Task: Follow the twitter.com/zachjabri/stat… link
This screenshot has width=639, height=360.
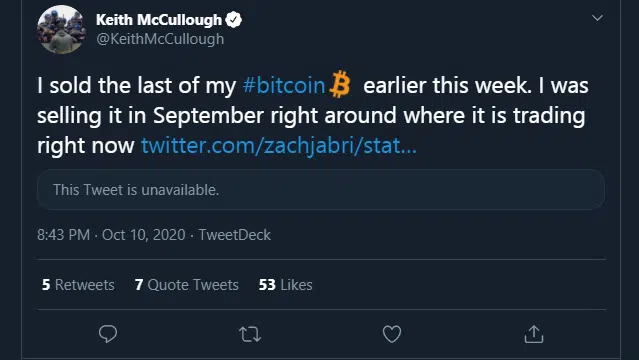Action: coord(279,146)
